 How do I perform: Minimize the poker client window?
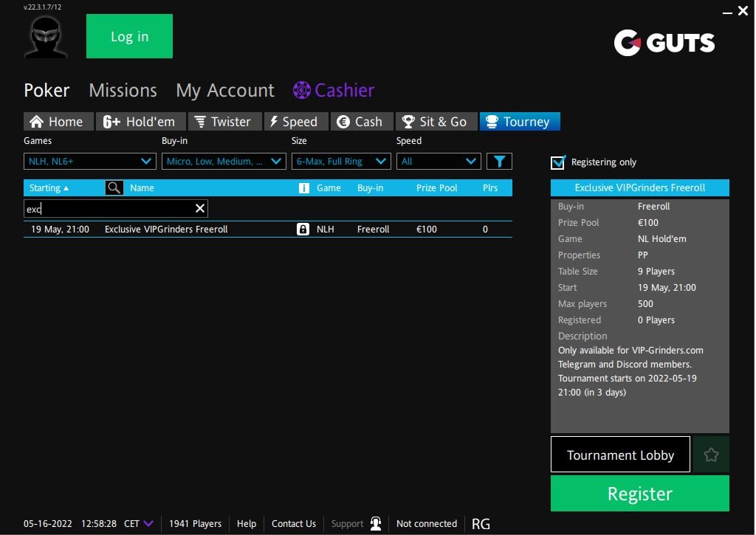(727, 12)
